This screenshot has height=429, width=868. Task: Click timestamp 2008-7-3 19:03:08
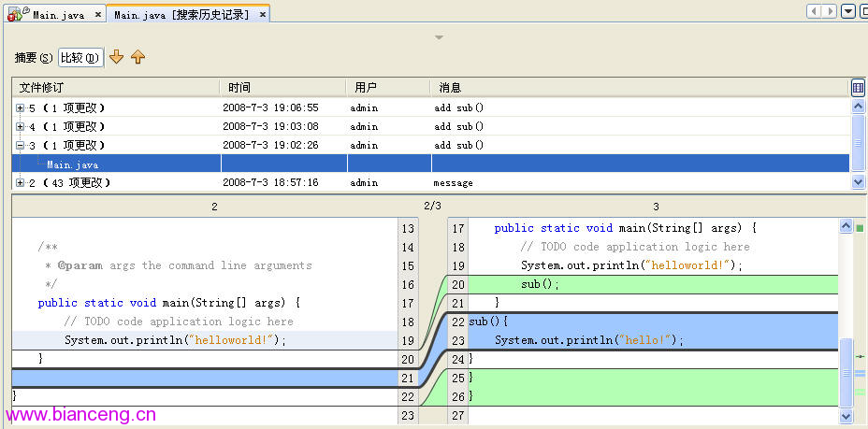click(270, 126)
